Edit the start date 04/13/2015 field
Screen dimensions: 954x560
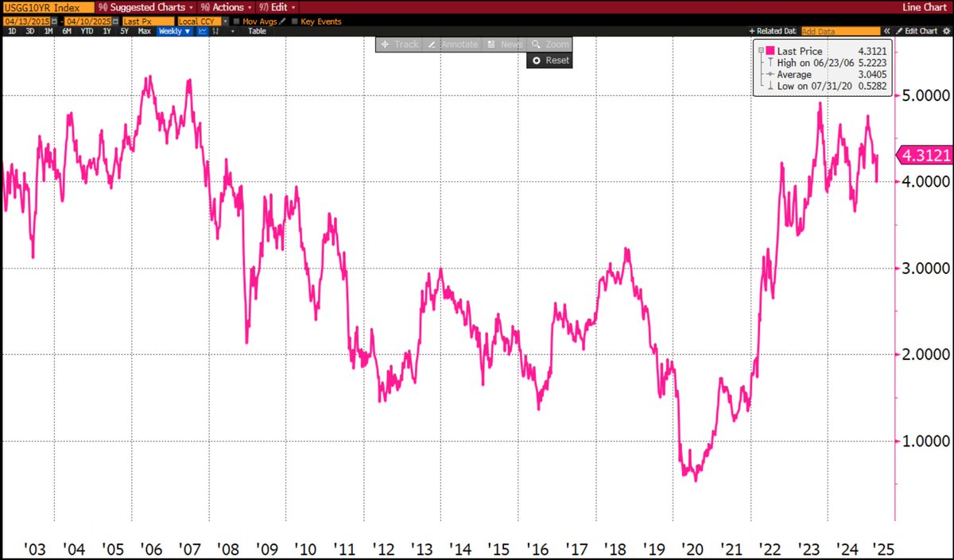click(26, 21)
